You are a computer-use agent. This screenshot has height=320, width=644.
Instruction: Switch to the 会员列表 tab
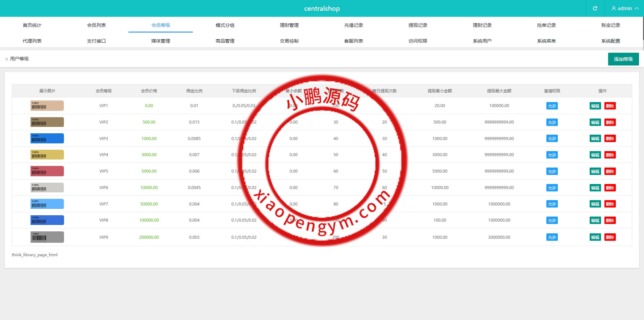[x=96, y=25]
